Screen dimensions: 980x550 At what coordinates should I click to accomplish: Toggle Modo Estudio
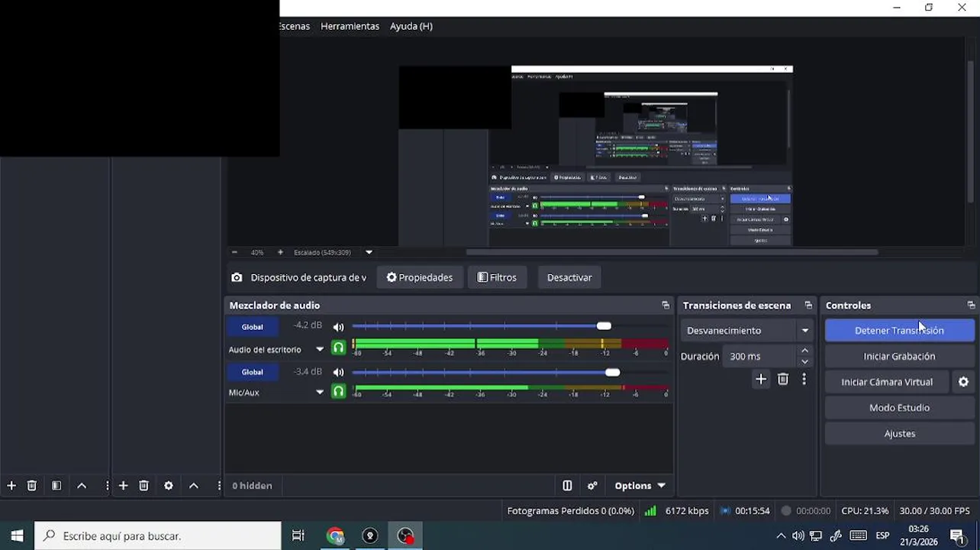(900, 408)
